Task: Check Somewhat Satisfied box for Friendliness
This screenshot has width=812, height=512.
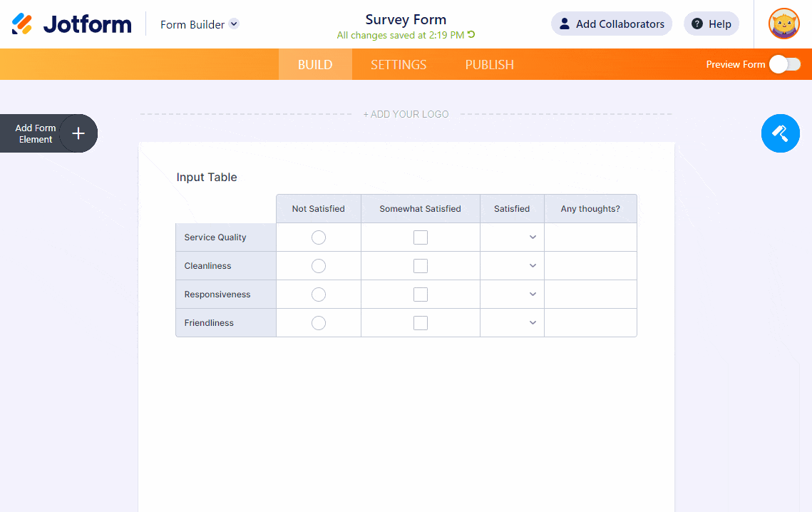Action: 421,323
